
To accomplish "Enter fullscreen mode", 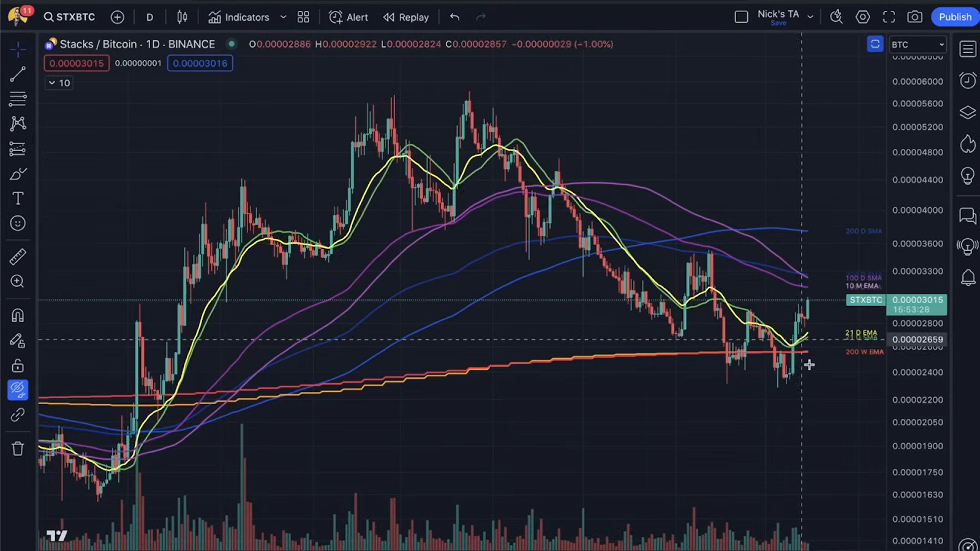I will 889,17.
